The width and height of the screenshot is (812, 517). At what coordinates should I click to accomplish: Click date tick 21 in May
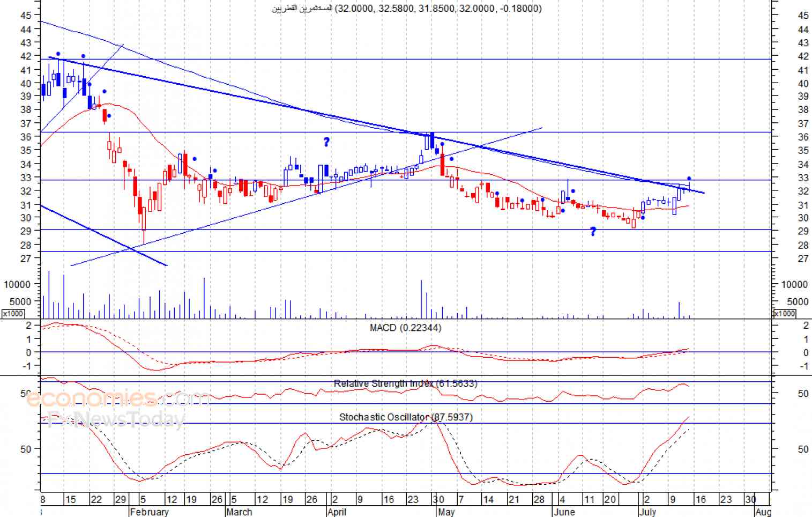(513, 499)
